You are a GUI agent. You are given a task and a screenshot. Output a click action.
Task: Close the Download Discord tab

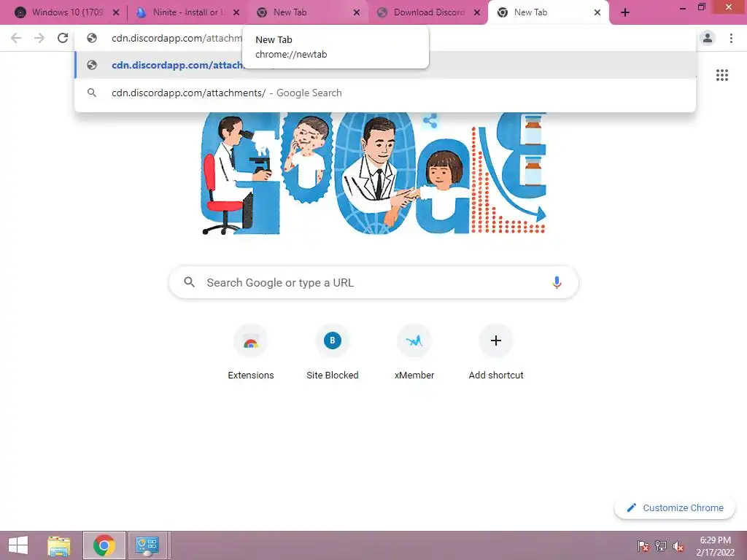477,12
